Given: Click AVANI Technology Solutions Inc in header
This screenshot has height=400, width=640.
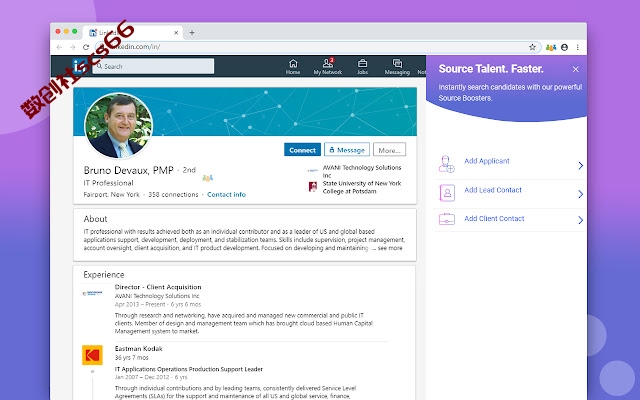Looking at the screenshot, I should click(362, 171).
